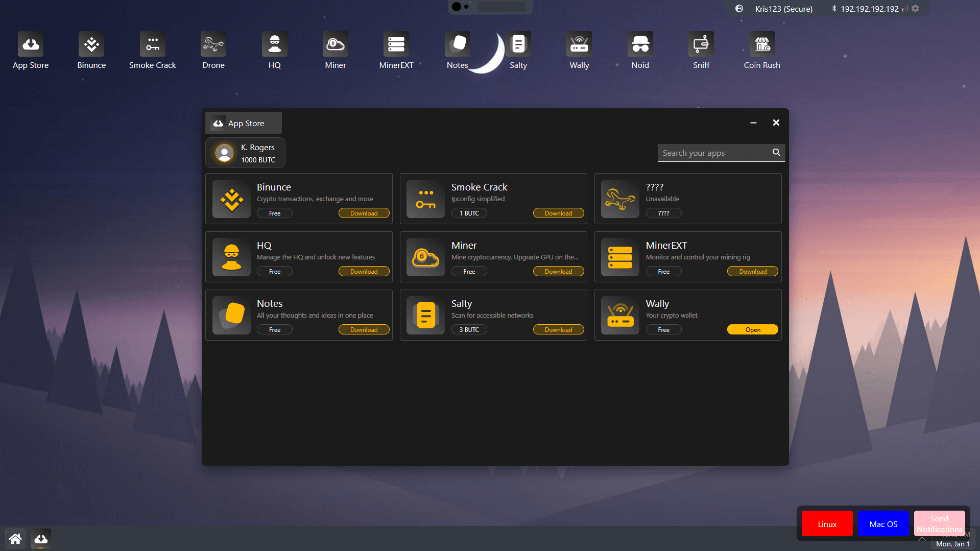The width and height of the screenshot is (980, 551).
Task: Download Smoke Crack for 1 BUTC
Action: (558, 213)
